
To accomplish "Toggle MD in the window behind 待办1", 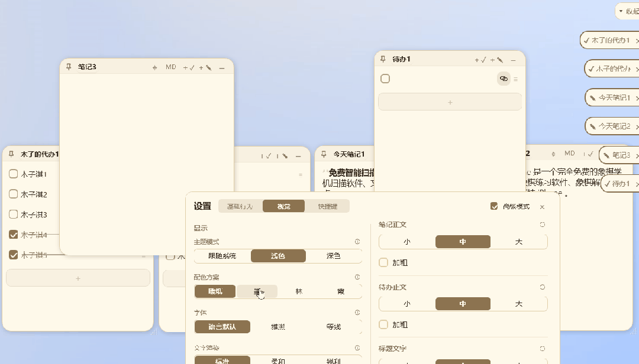I will coord(569,154).
